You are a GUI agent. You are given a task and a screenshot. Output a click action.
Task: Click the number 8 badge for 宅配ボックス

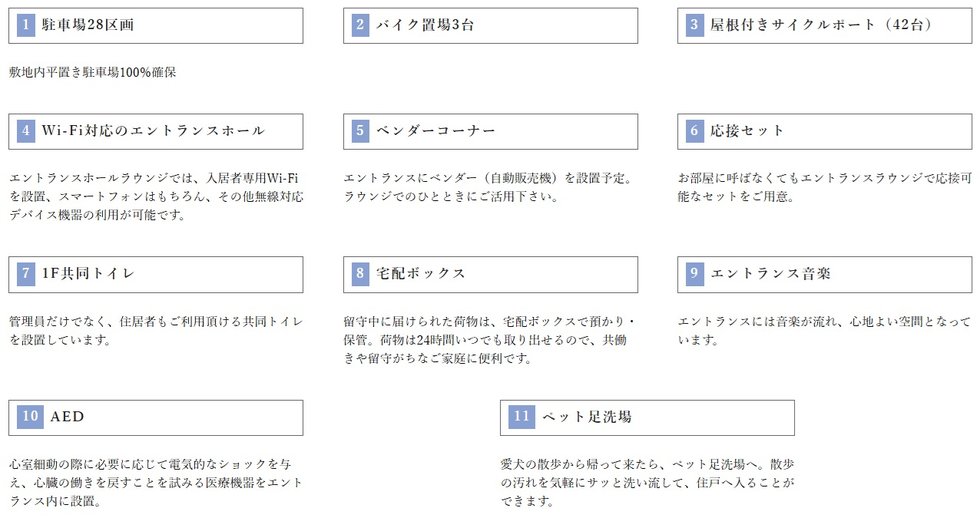click(361, 274)
